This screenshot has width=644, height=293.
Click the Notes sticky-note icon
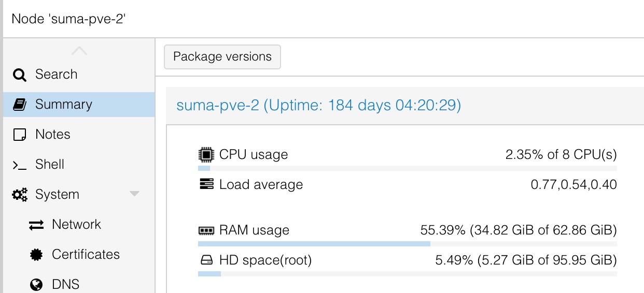[x=20, y=135]
